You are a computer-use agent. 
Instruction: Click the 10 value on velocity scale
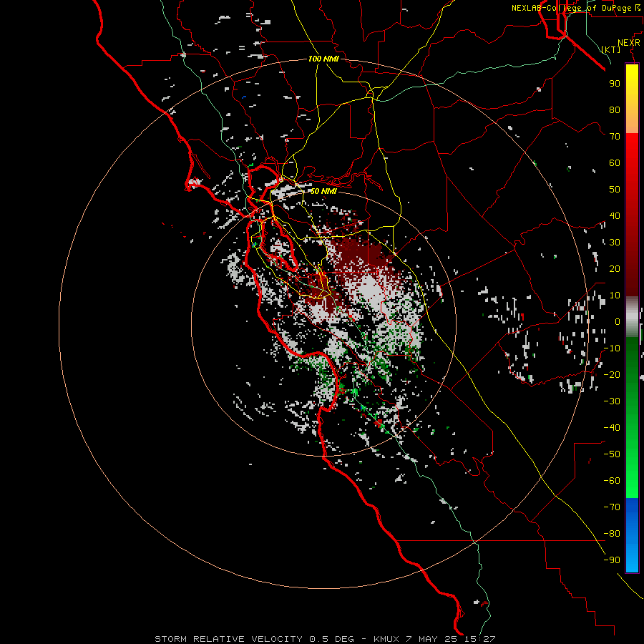(x=615, y=296)
